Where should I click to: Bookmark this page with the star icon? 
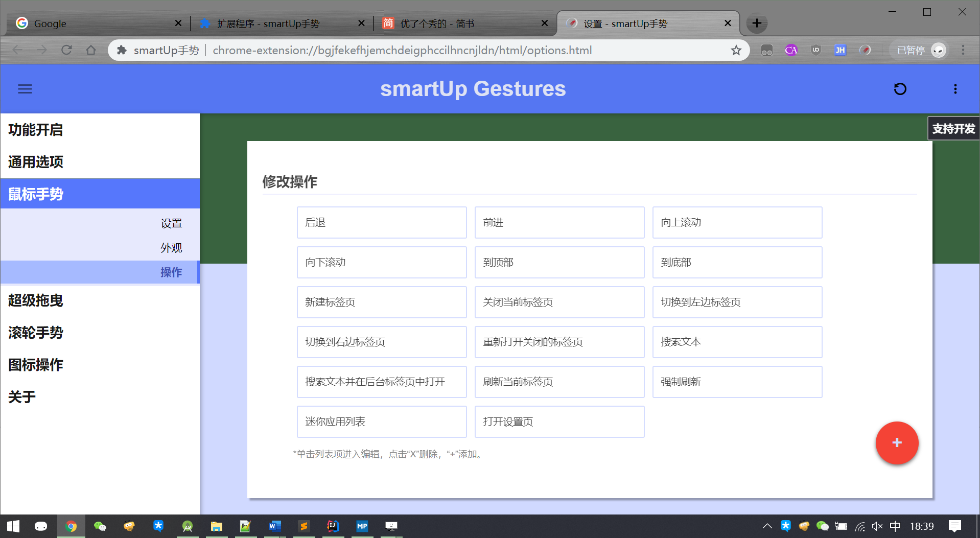pyautogui.click(x=736, y=50)
